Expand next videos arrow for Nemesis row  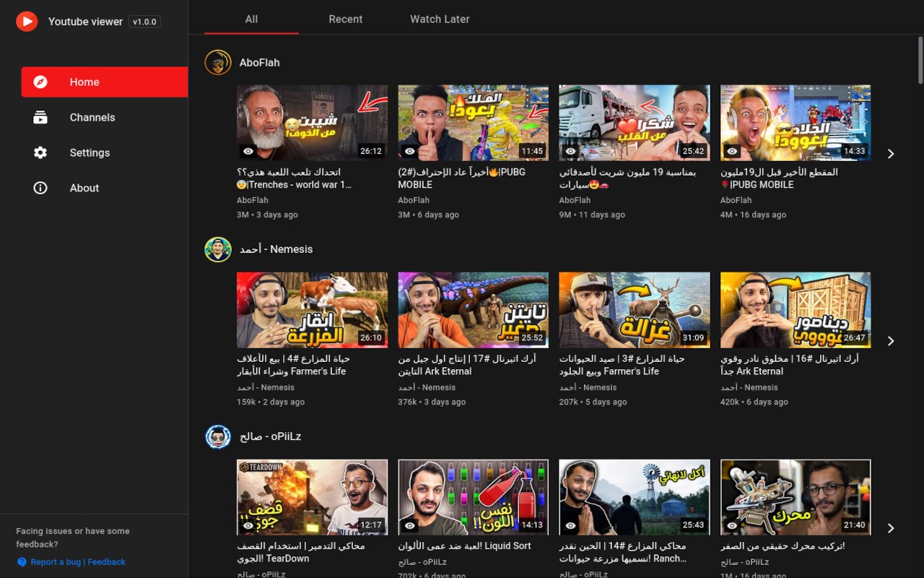pyautogui.click(x=891, y=341)
